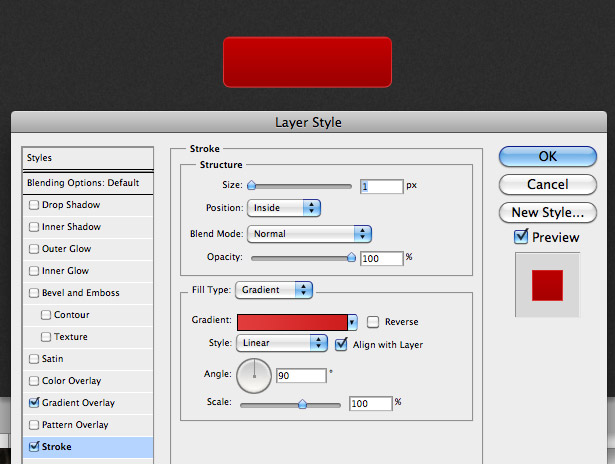This screenshot has width=615, height=464.
Task: Click the Opacity slider handle
Action: [351, 257]
